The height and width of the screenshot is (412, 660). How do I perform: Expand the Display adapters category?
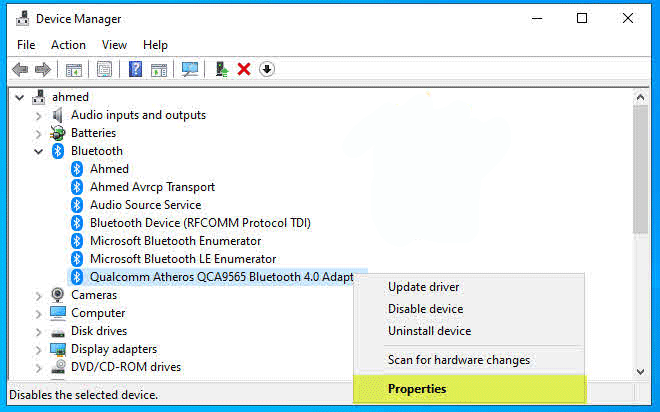(x=39, y=349)
